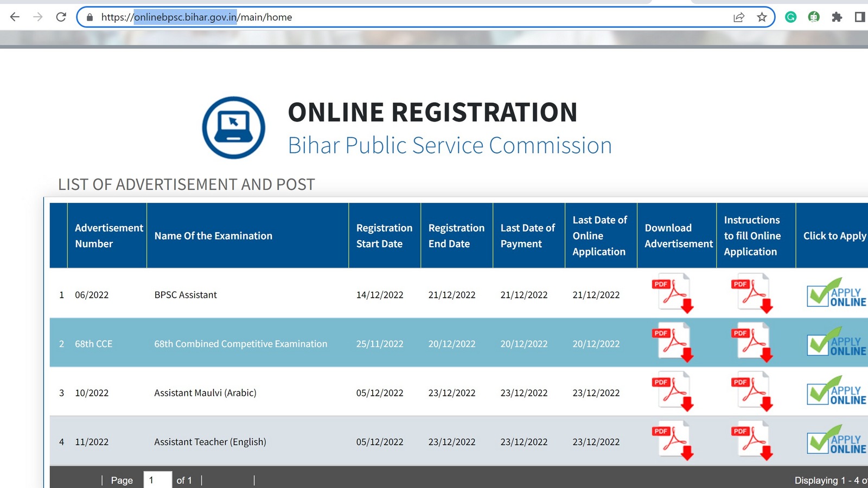The width and height of the screenshot is (868, 488).
Task: Open instructions PDF for Assistant Maulvi (Arabic)
Action: [x=752, y=391]
